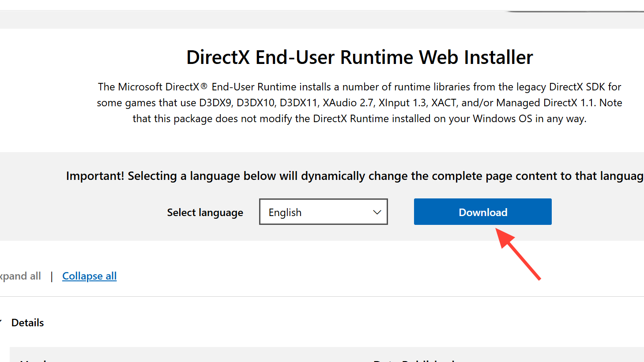Click the 'Select language' label
644x362 pixels.
coord(205,213)
